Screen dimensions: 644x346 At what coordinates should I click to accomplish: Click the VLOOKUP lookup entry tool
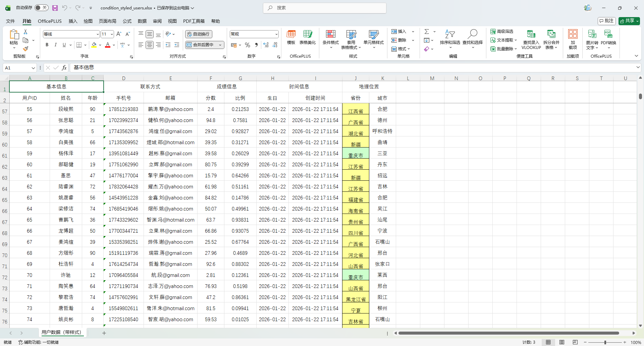click(x=531, y=38)
